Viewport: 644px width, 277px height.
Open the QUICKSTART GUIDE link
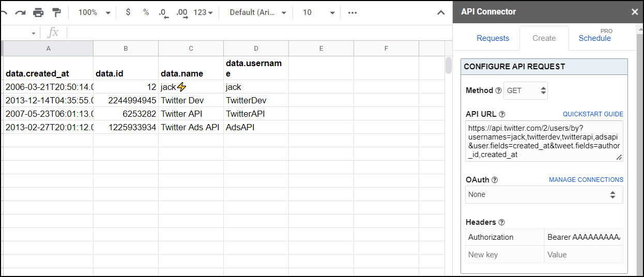[x=593, y=114]
